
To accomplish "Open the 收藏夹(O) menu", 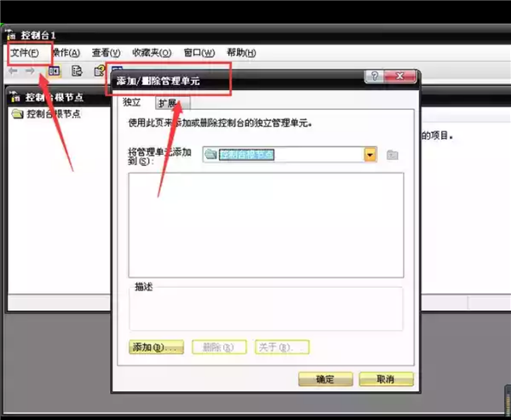I will coord(153,53).
